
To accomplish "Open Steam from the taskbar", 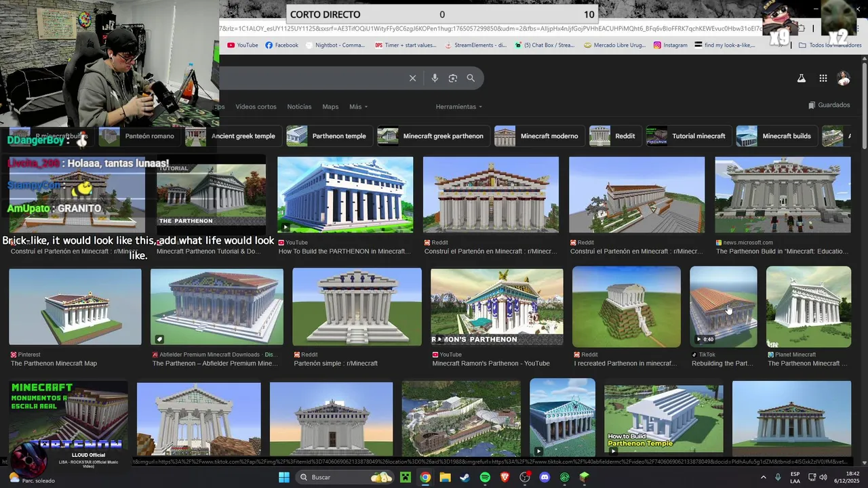I will pyautogui.click(x=465, y=477).
